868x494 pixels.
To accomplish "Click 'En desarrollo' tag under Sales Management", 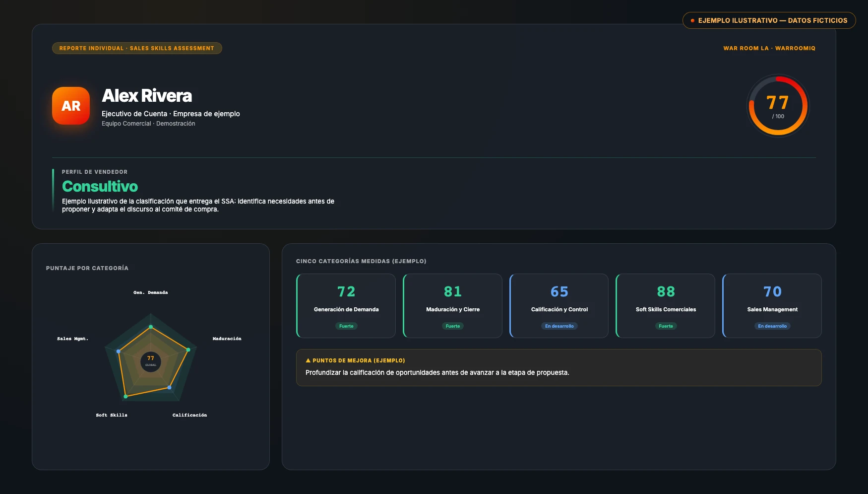I will click(x=772, y=326).
